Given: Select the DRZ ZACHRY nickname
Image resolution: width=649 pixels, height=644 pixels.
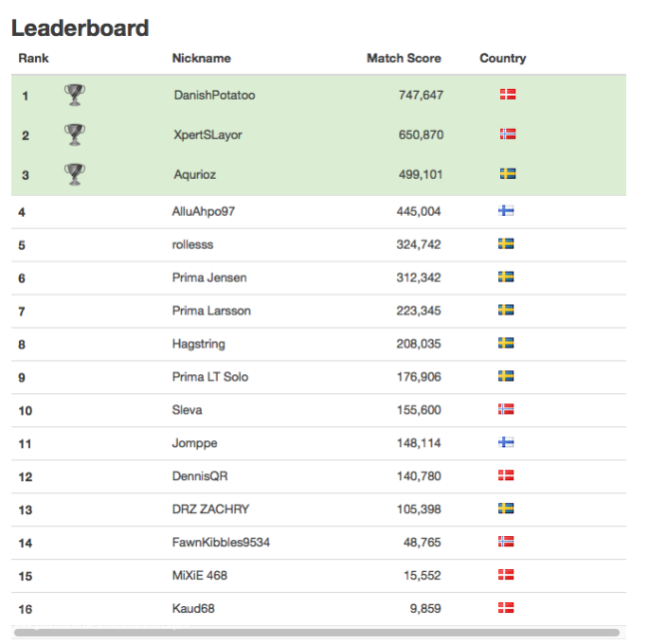Looking at the screenshot, I should pos(211,509).
